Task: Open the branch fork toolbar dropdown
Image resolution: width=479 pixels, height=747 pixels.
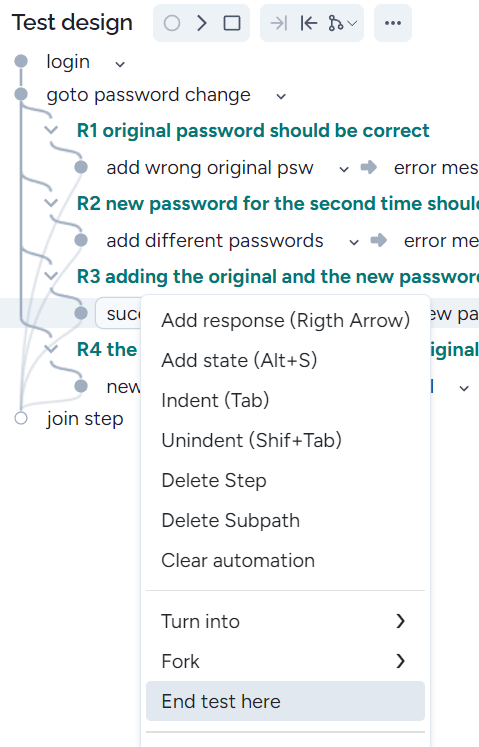Action: (343, 23)
